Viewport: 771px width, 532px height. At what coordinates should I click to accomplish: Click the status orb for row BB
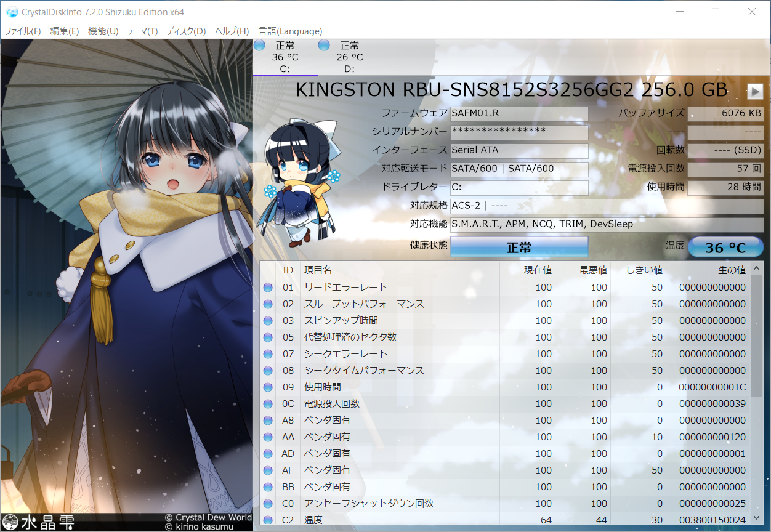pyautogui.click(x=268, y=487)
